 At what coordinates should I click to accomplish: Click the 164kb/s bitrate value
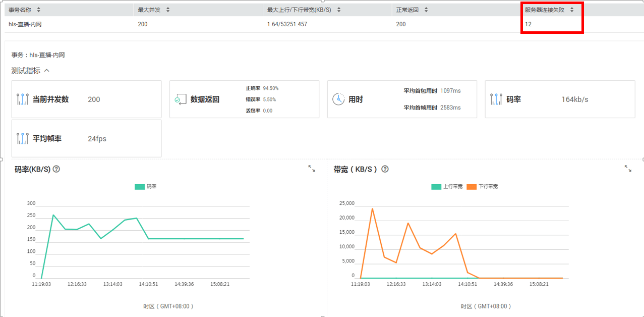575,99
